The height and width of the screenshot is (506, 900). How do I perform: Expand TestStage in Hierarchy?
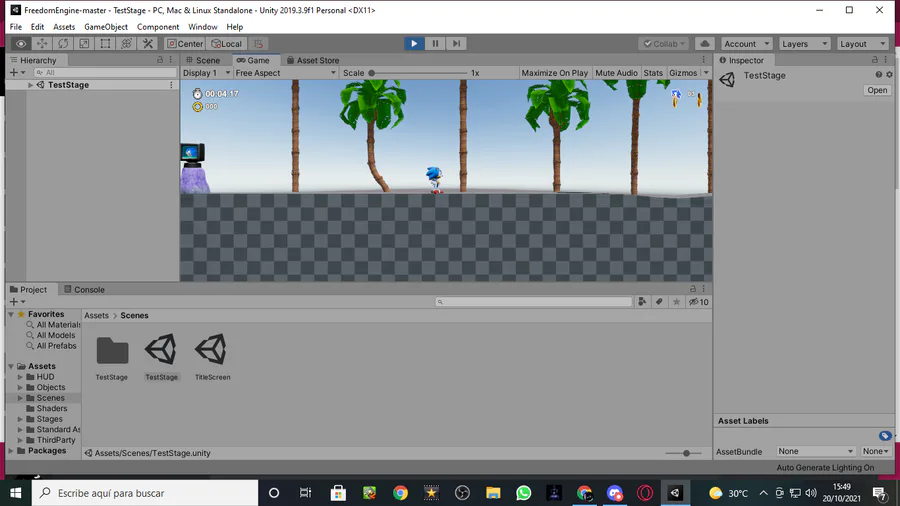30,85
